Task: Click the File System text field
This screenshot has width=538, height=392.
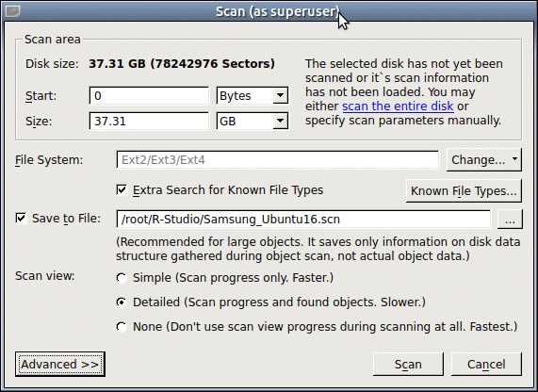Action: (278, 159)
